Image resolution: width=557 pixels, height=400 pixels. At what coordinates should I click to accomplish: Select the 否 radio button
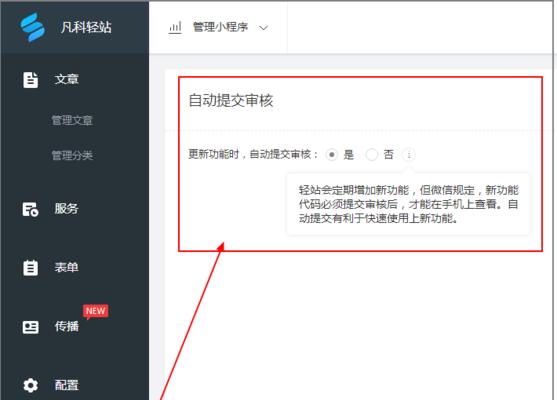372,155
